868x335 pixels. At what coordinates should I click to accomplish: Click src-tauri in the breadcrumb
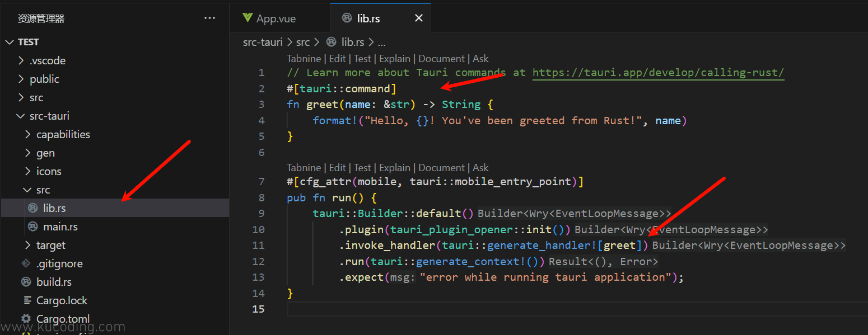[263, 42]
